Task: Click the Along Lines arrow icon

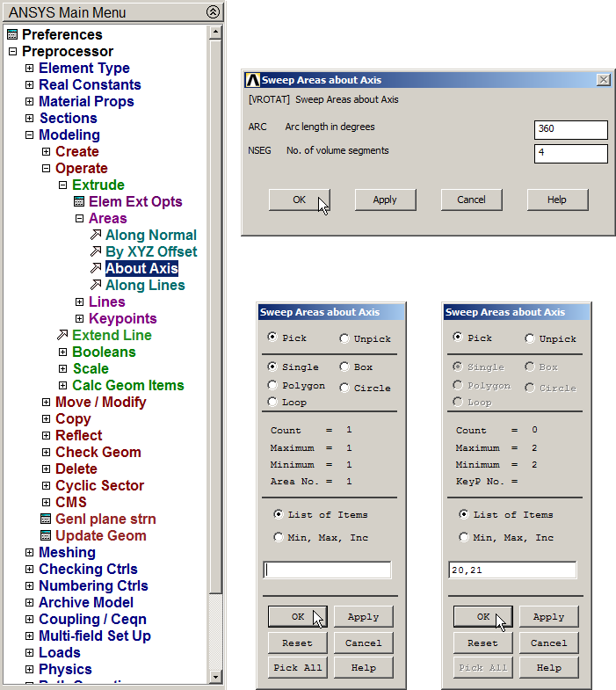Action: pos(96,286)
